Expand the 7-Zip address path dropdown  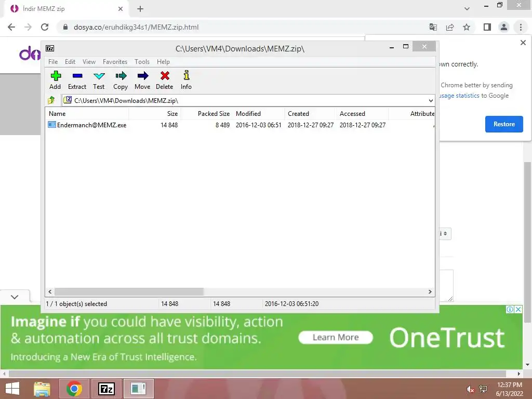[431, 100]
